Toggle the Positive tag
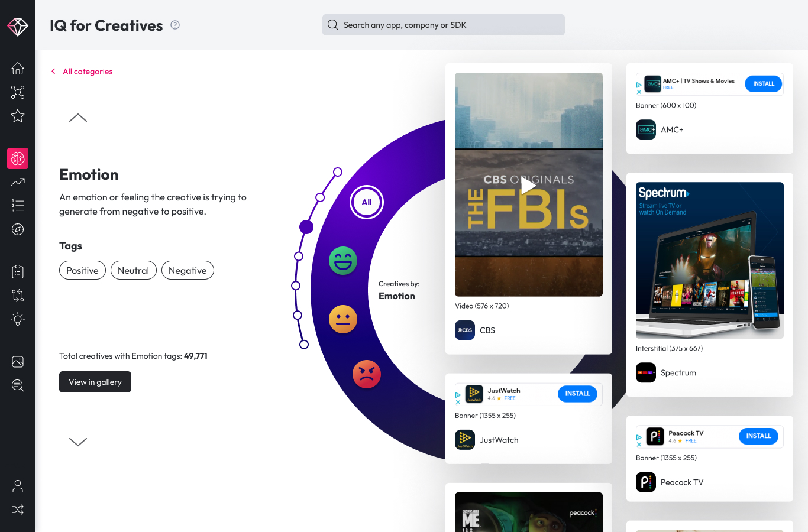808x532 pixels. [82, 270]
